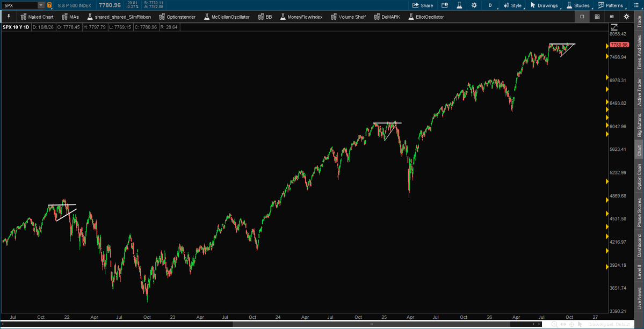This screenshot has height=329, width=644.
Task: Click the 3398.21 price axis label
Action: pyautogui.click(x=618, y=312)
